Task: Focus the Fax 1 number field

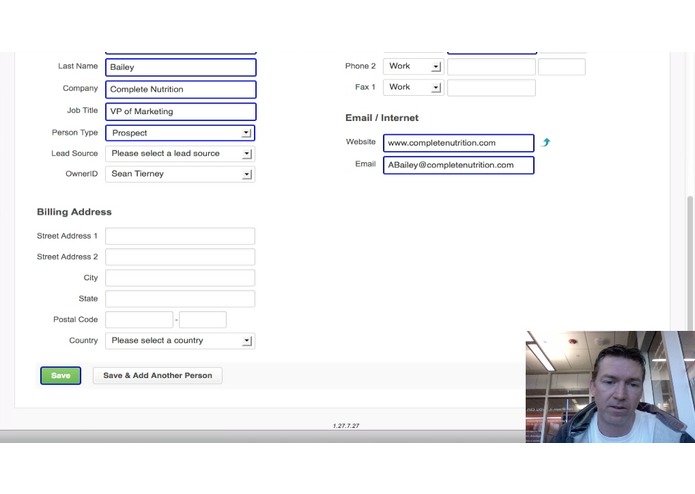Action: [x=491, y=88]
